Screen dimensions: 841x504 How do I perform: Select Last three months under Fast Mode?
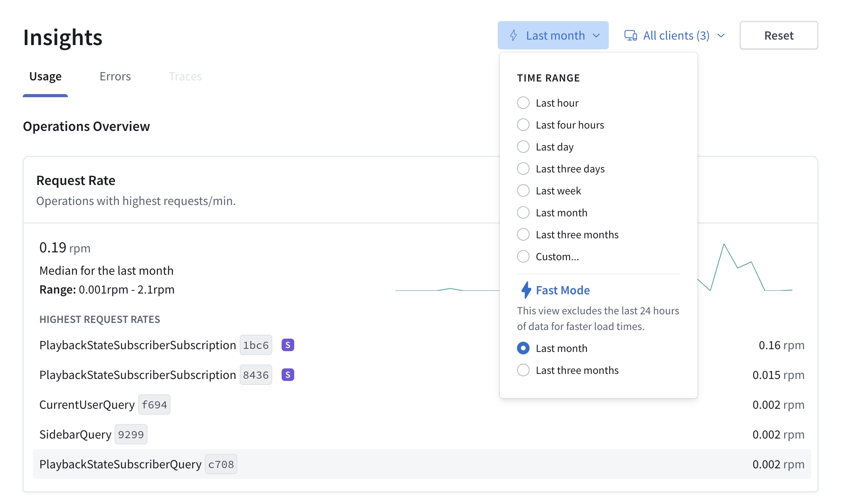523,370
